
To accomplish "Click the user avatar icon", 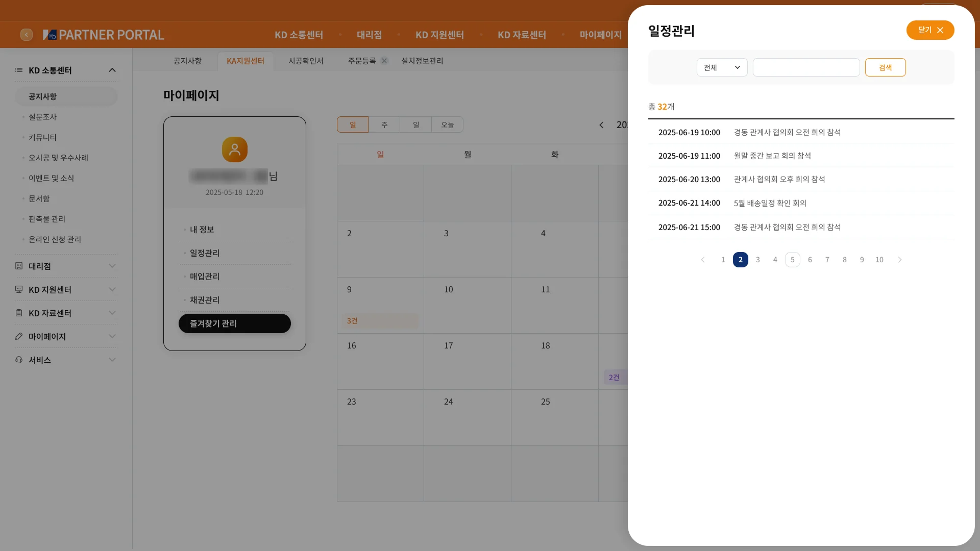I will tap(235, 149).
